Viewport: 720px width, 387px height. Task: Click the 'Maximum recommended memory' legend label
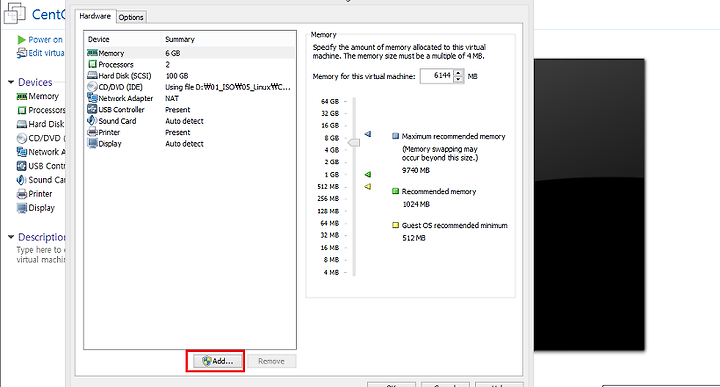(453, 136)
